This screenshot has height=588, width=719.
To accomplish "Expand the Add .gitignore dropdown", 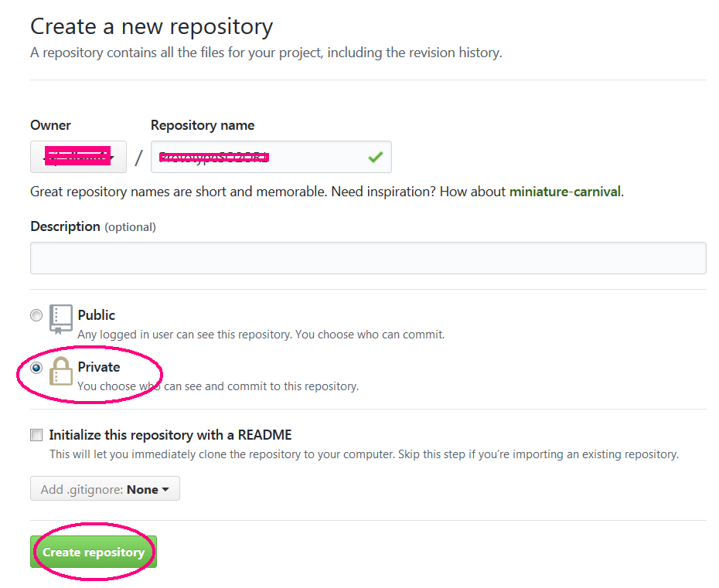I will 105,489.
